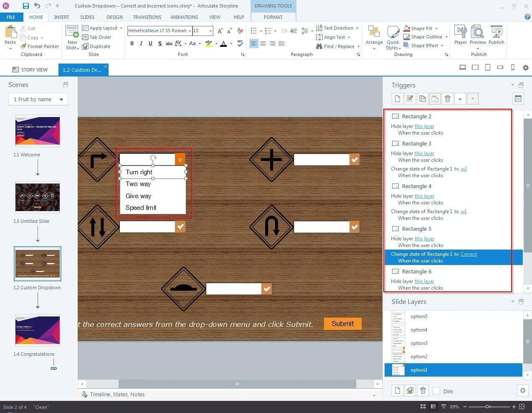
Task: Toggle strikethrough formatting
Action: click(169, 43)
